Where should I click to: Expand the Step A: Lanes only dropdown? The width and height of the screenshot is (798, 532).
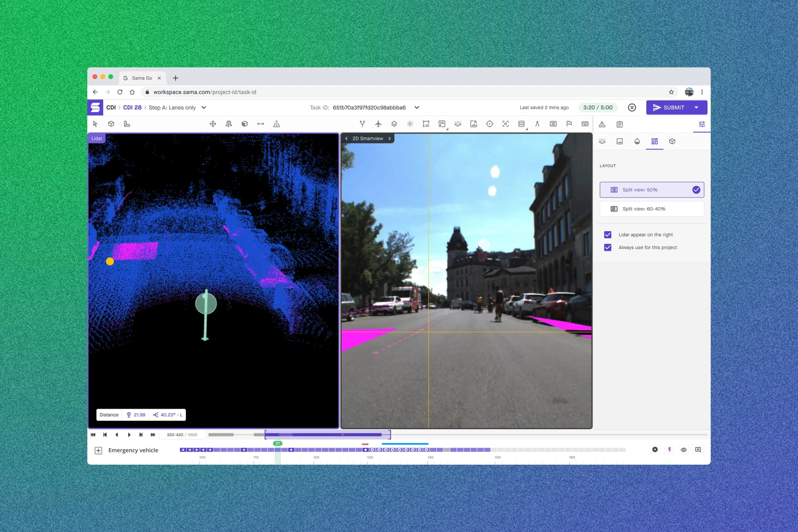coord(204,107)
